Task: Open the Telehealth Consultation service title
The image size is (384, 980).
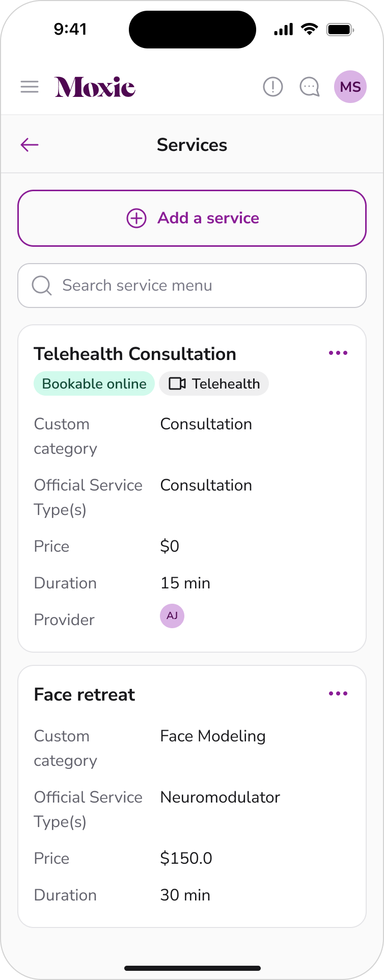Action: click(x=135, y=354)
